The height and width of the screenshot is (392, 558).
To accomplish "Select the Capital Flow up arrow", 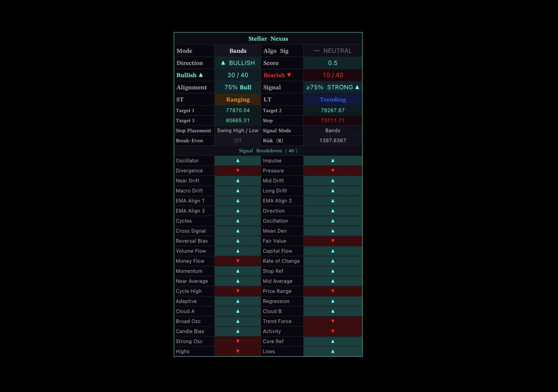I will 333,251.
